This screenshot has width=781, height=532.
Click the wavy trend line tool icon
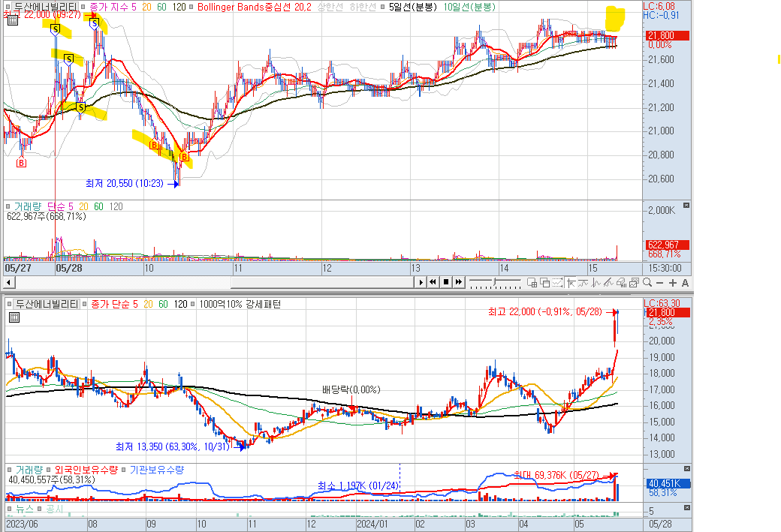[x=583, y=283]
